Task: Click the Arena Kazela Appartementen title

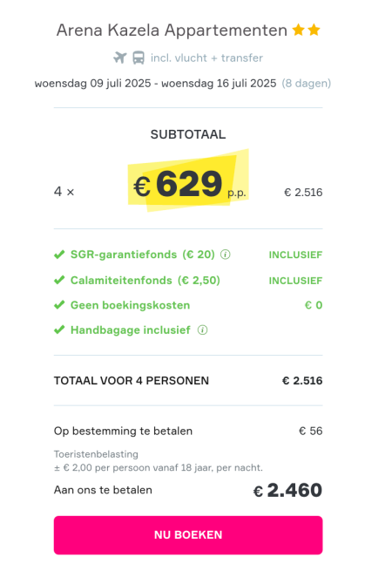Action: coord(172,31)
